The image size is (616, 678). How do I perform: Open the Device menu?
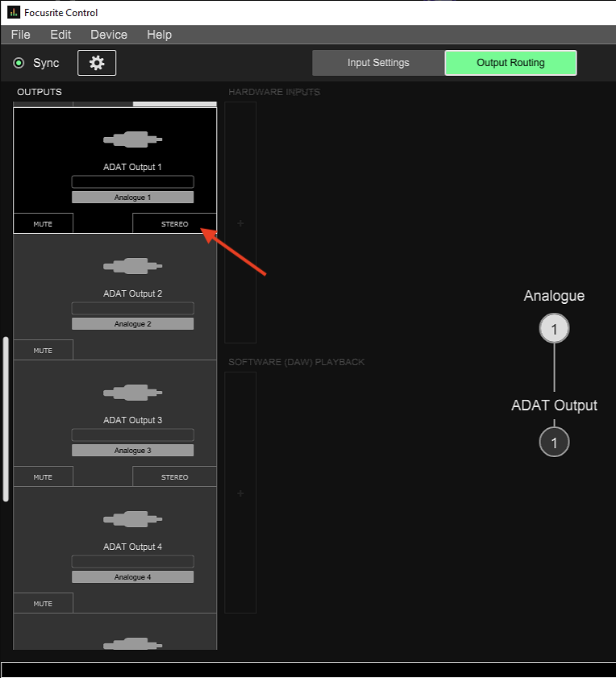(x=109, y=35)
